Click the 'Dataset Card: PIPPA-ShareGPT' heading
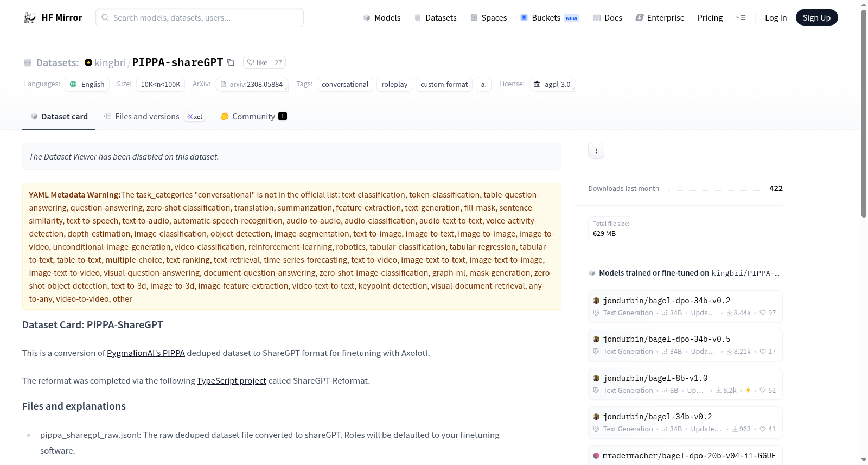Viewport: 868px width, 465px height. click(93, 324)
